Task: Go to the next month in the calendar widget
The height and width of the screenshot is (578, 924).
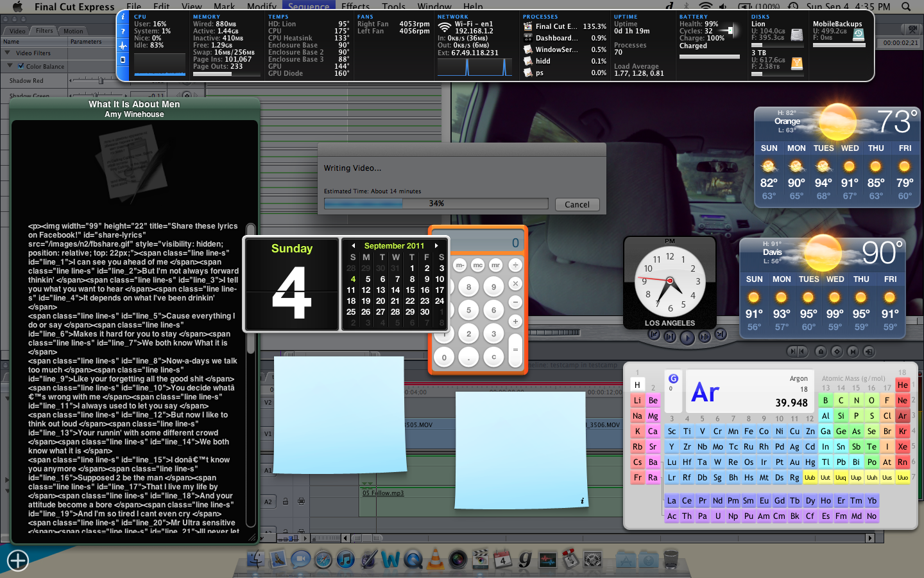Action: coord(436,245)
